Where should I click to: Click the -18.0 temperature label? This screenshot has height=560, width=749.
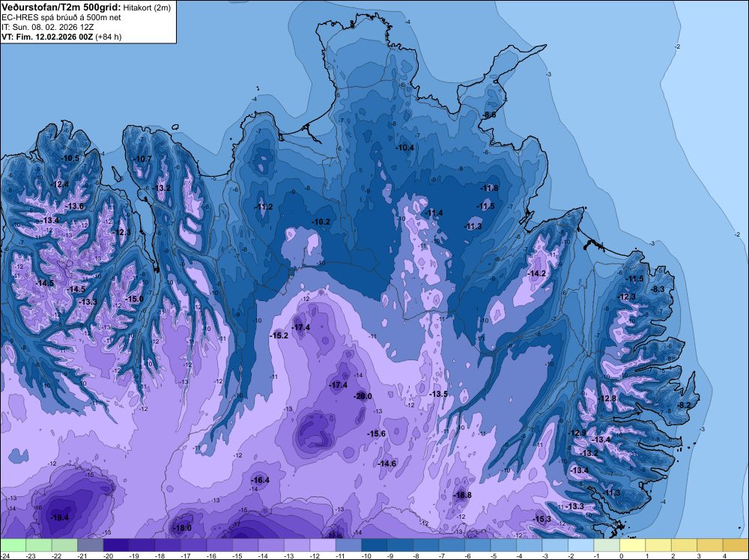coord(183,528)
